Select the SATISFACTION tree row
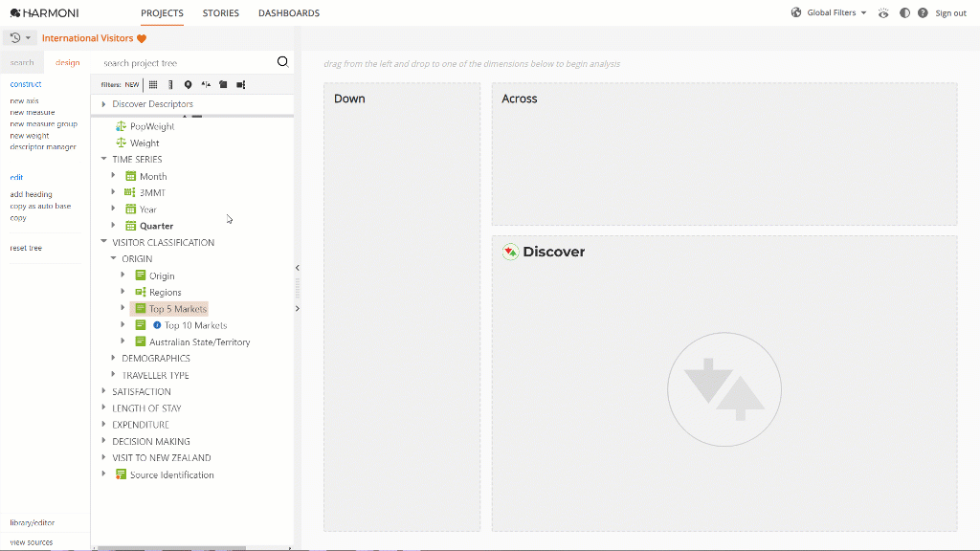The width and height of the screenshot is (980, 551). point(142,391)
